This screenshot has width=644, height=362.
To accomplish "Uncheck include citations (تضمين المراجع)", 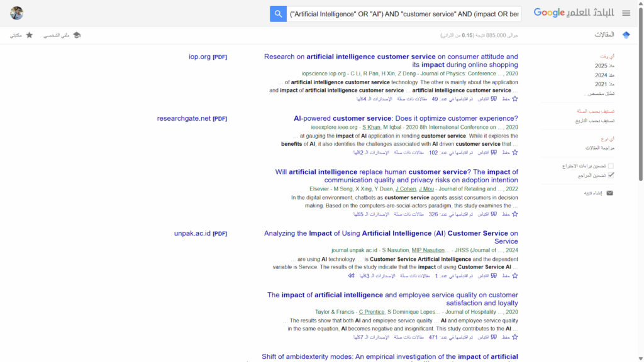I will tap(611, 175).
